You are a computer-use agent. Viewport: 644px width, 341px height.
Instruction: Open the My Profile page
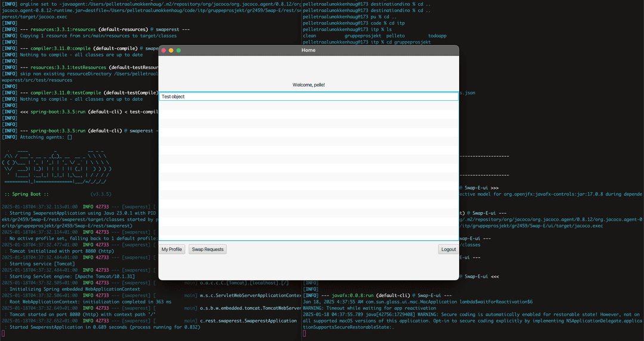[172, 249]
